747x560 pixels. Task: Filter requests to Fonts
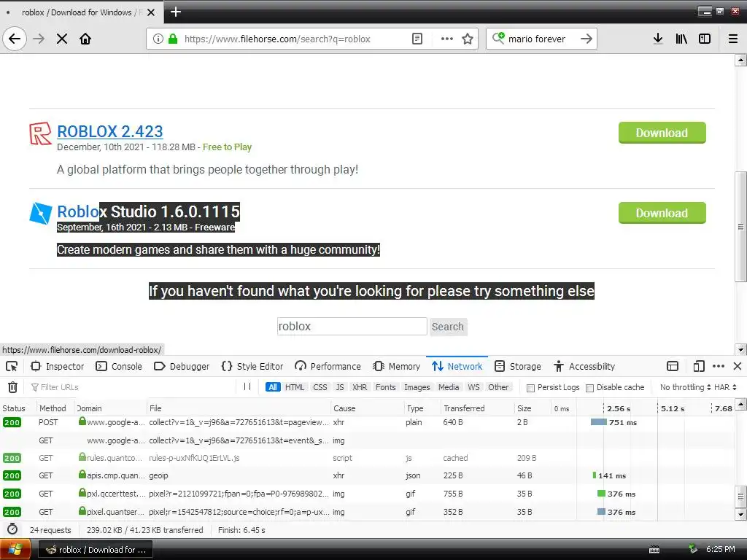[x=385, y=387]
